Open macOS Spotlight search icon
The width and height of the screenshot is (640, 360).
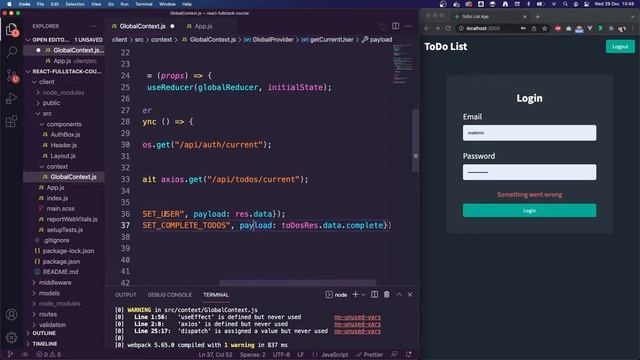pyautogui.click(x=565, y=4)
